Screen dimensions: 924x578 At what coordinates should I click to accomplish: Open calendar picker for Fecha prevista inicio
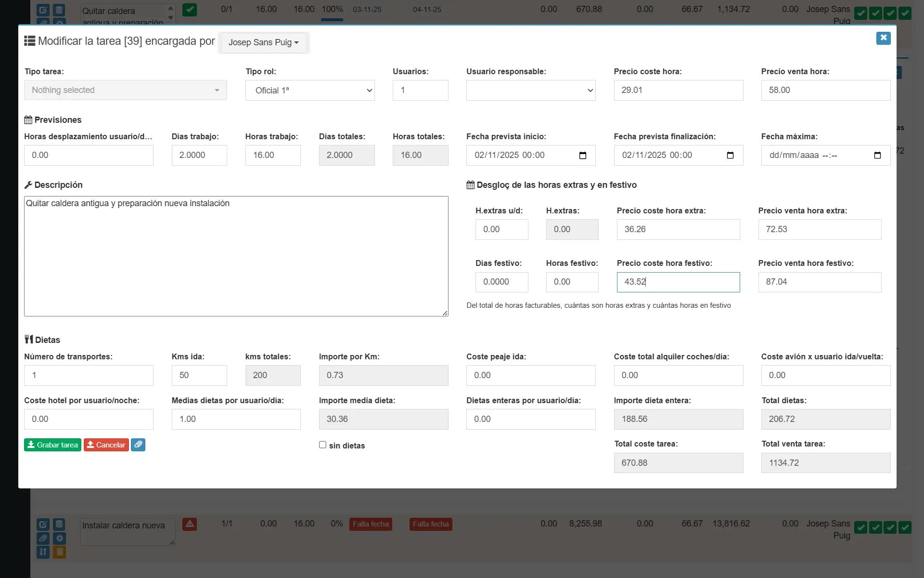click(583, 155)
